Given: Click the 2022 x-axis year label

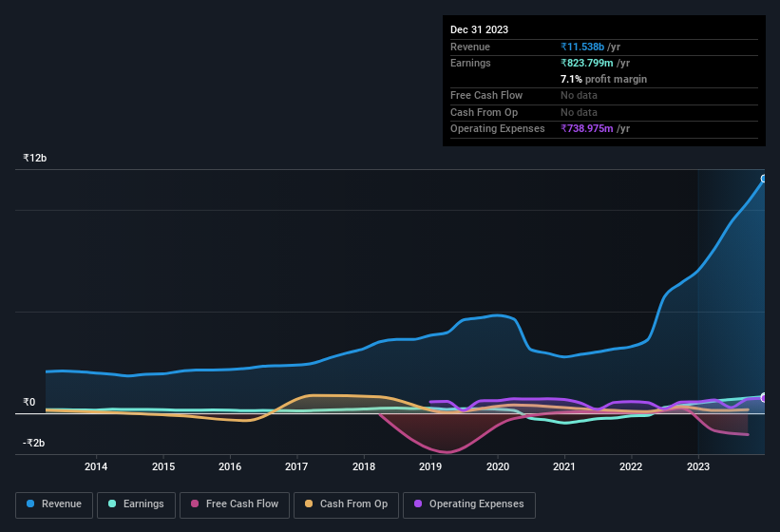Looking at the screenshot, I should [631, 466].
